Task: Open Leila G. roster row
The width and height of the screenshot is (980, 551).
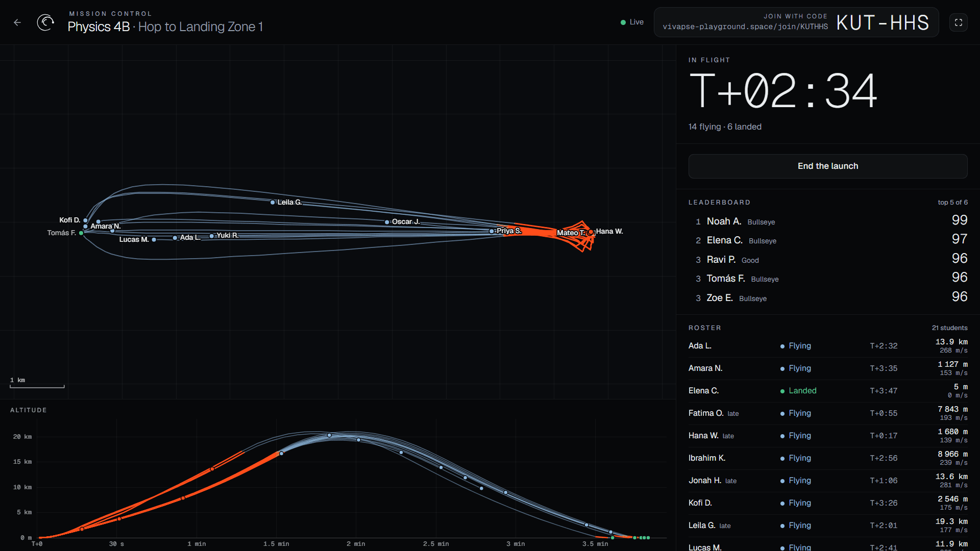Action: pos(828,525)
